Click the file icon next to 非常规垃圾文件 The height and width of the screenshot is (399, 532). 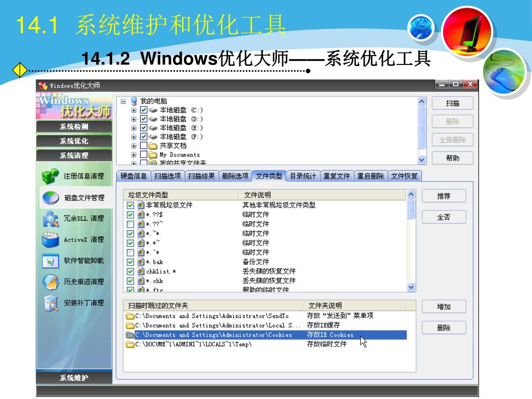141,205
